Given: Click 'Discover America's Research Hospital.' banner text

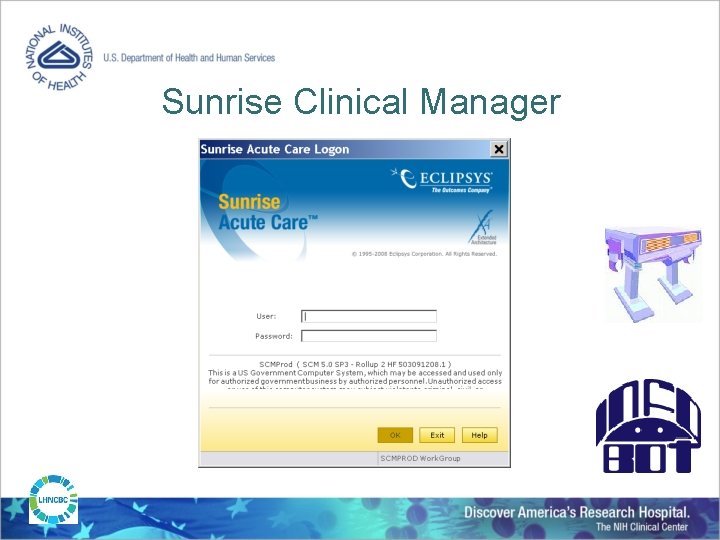Looking at the screenshot, I should coord(577,512).
